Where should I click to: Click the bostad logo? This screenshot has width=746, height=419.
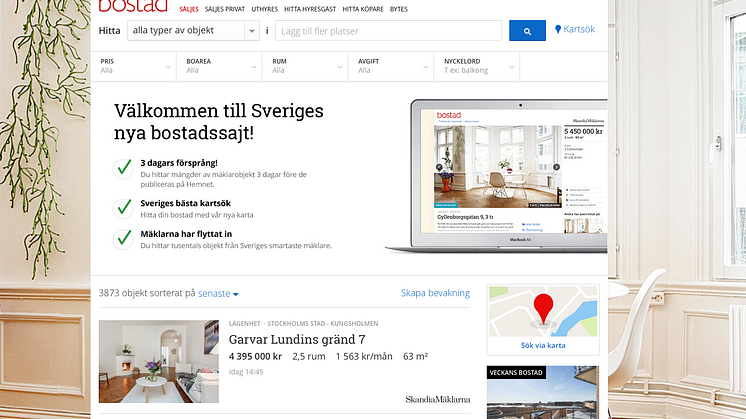pyautogui.click(x=133, y=6)
